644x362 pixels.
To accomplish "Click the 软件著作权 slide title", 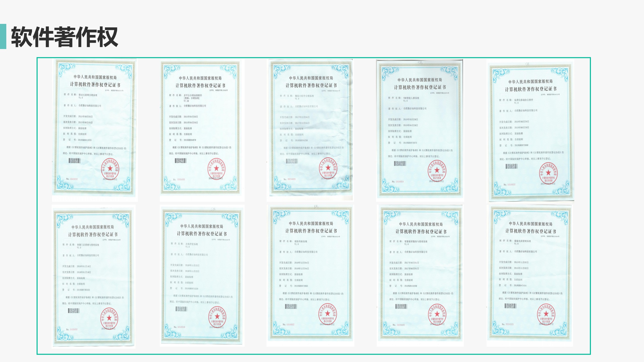I will [64, 37].
